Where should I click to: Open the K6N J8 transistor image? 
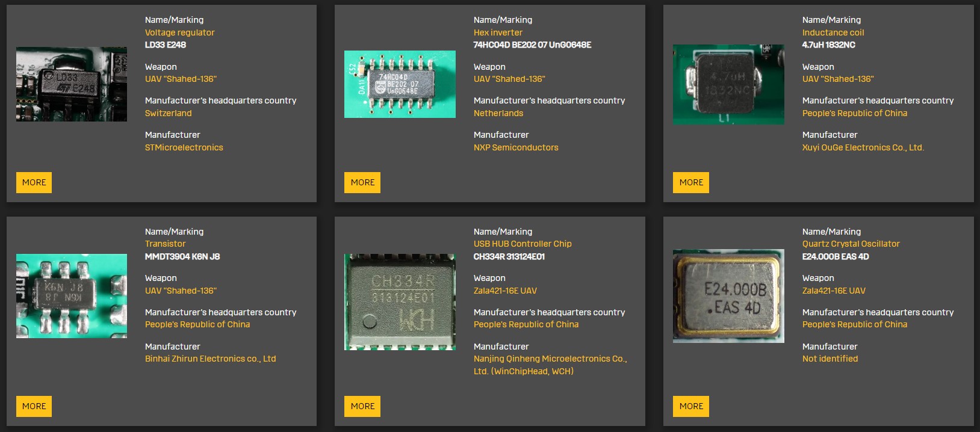71,295
